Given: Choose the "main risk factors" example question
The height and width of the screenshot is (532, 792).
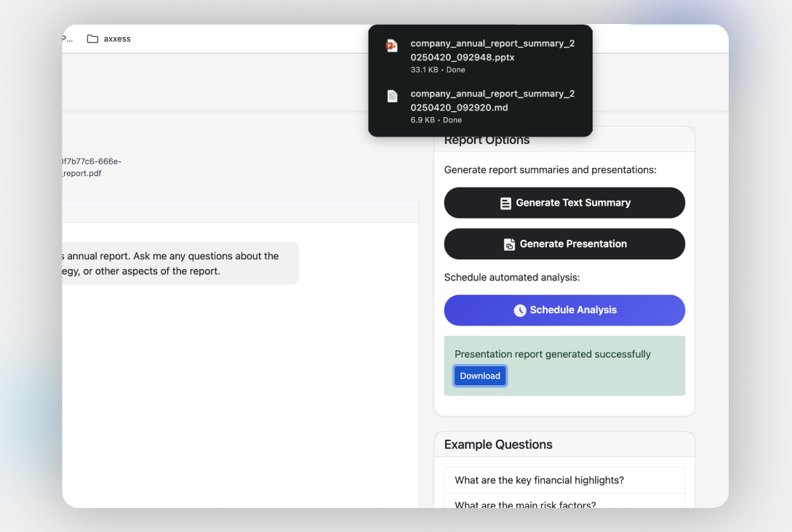Looking at the screenshot, I should pyautogui.click(x=525, y=504).
